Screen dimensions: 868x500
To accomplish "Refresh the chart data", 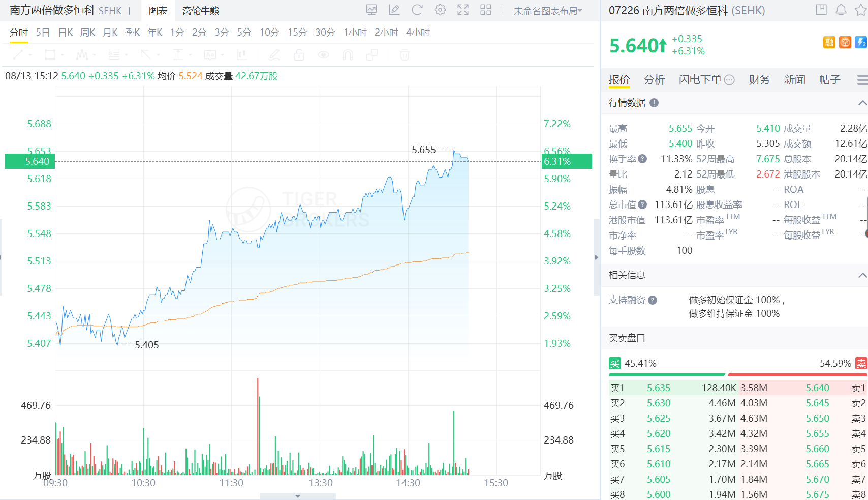I will pos(417,10).
